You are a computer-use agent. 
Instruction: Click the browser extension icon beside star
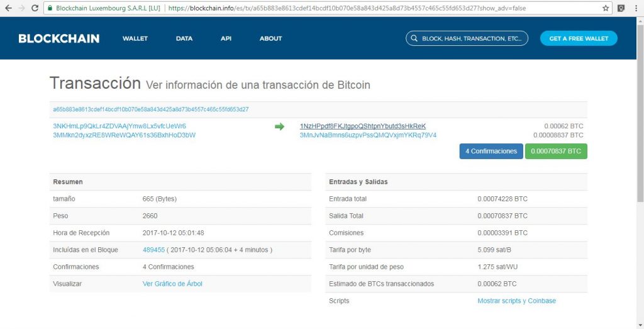coord(621,9)
